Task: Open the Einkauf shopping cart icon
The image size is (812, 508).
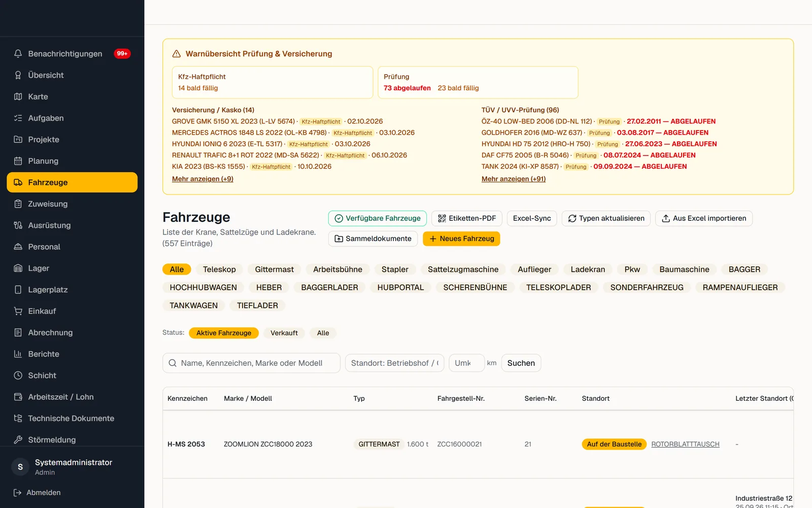Action: [x=18, y=311]
